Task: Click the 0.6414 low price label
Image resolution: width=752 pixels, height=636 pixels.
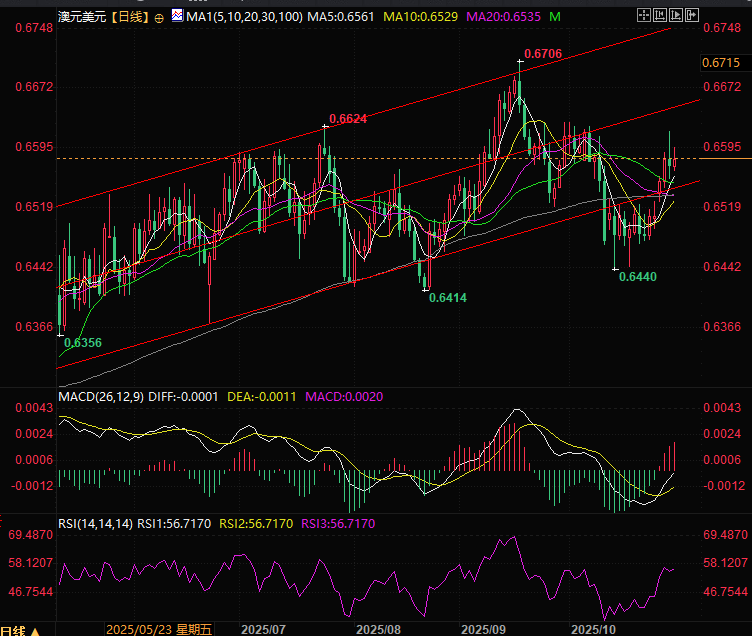Action: tap(447, 298)
